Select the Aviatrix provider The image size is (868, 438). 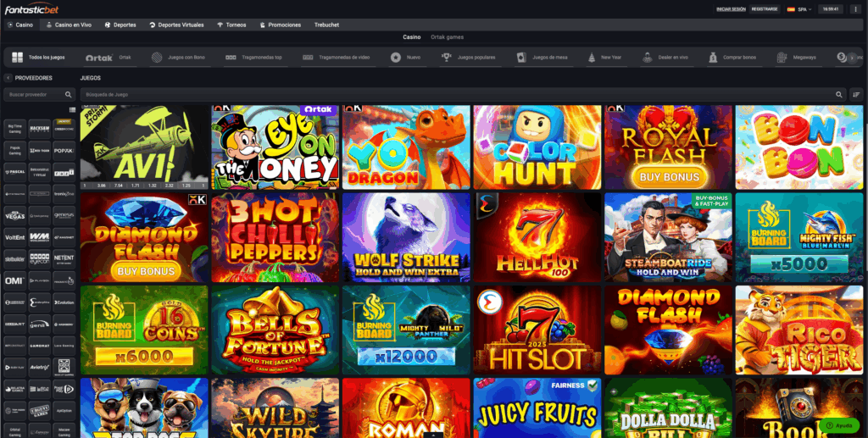(39, 367)
